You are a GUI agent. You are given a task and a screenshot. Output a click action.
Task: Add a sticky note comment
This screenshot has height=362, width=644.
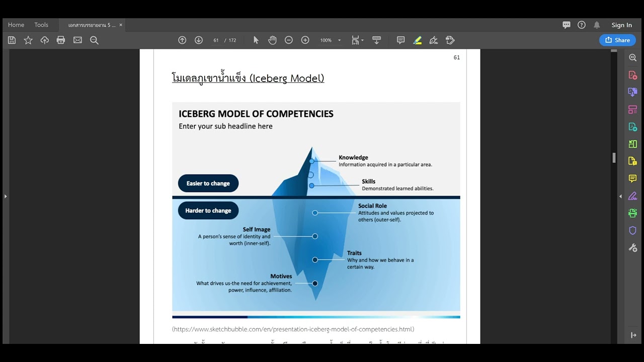tap(400, 40)
